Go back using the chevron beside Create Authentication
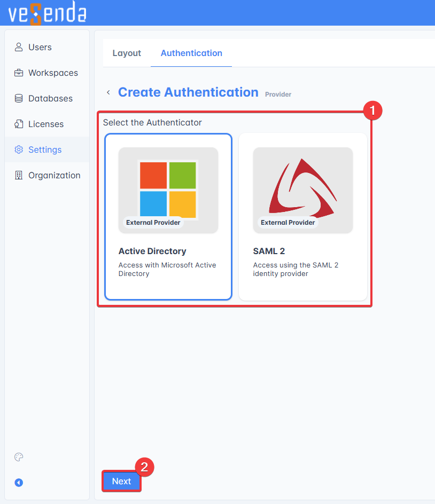Screen dimensions: 435x504 point(108,92)
